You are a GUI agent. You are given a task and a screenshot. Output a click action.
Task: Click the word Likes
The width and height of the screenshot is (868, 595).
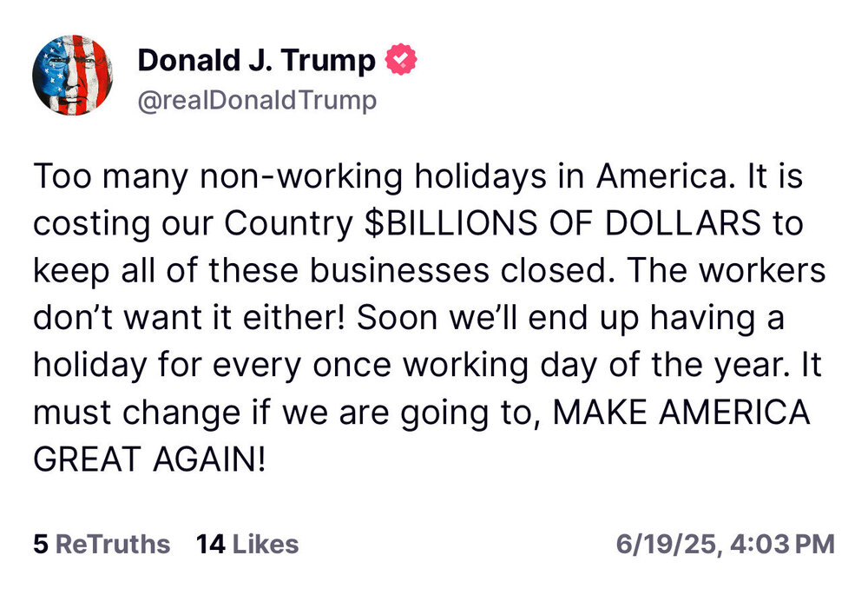[266, 545]
